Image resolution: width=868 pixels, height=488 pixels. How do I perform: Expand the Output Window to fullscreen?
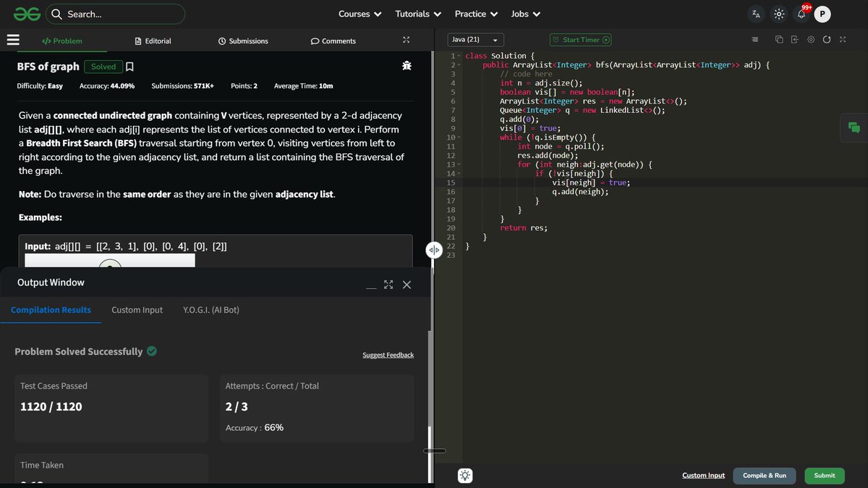click(388, 285)
